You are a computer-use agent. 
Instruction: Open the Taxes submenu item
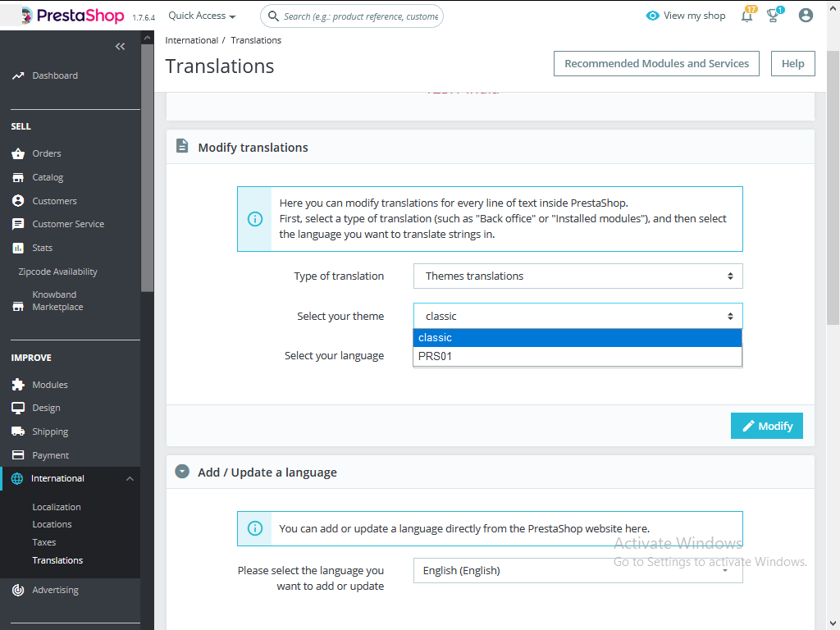click(44, 542)
